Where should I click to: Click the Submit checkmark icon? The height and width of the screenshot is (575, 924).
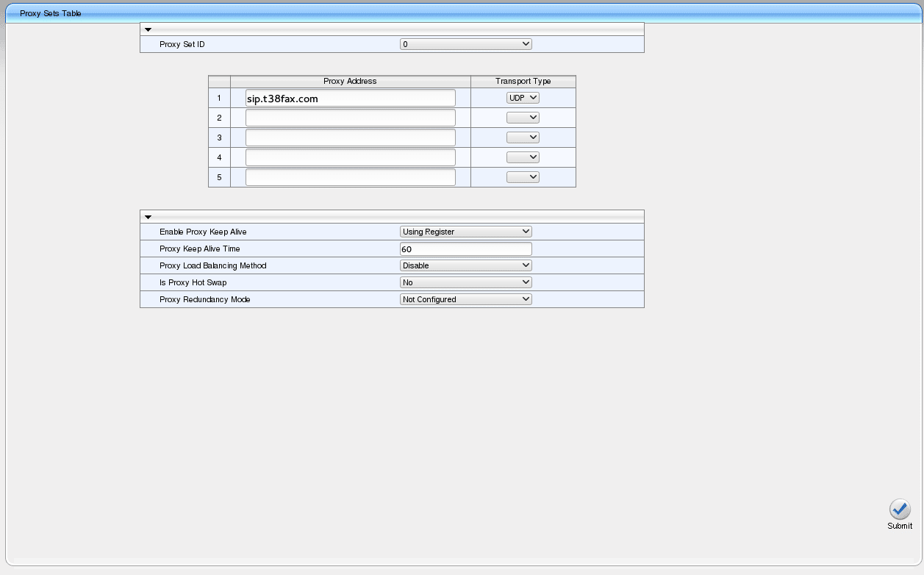(x=900, y=510)
